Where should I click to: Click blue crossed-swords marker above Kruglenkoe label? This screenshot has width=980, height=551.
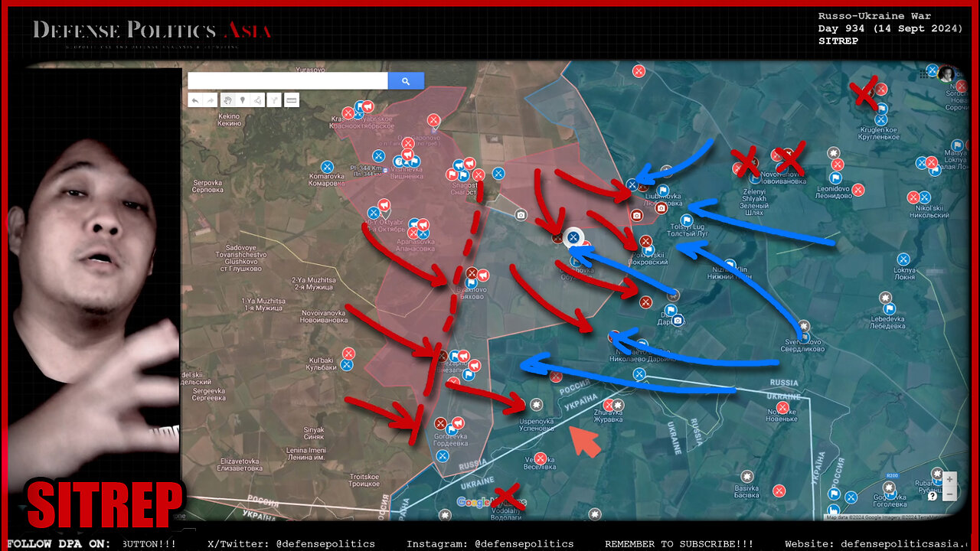880,119
